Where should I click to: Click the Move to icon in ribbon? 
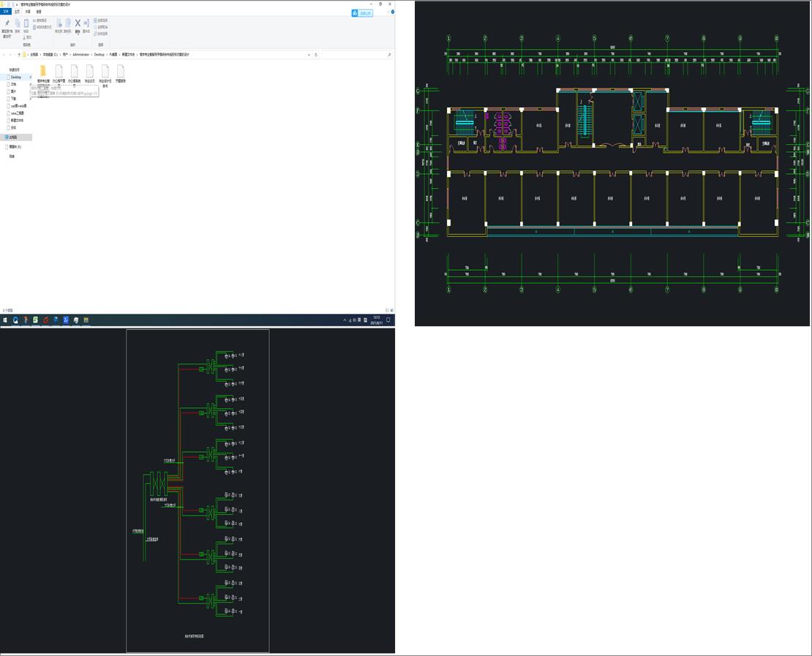pyautogui.click(x=59, y=24)
